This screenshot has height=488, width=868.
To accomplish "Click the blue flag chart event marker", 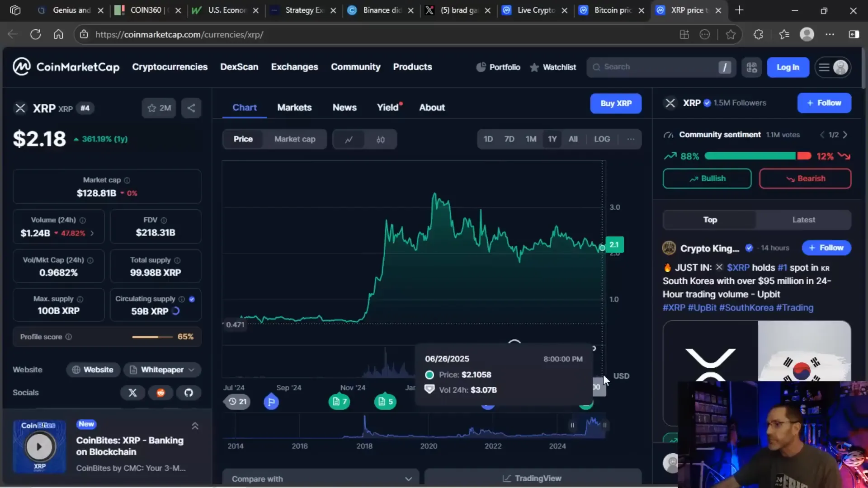I will (271, 402).
